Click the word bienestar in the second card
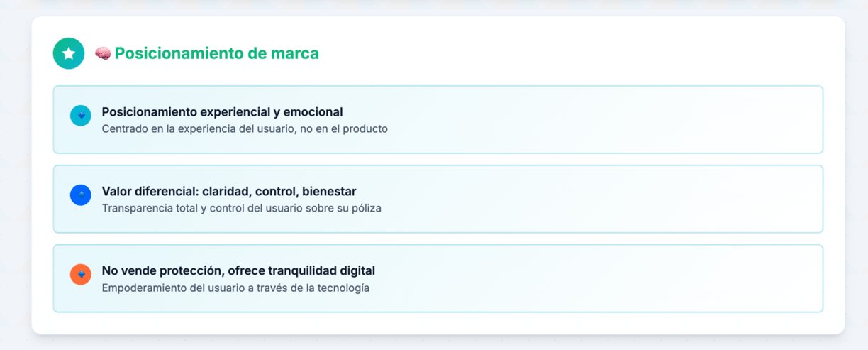 point(329,192)
